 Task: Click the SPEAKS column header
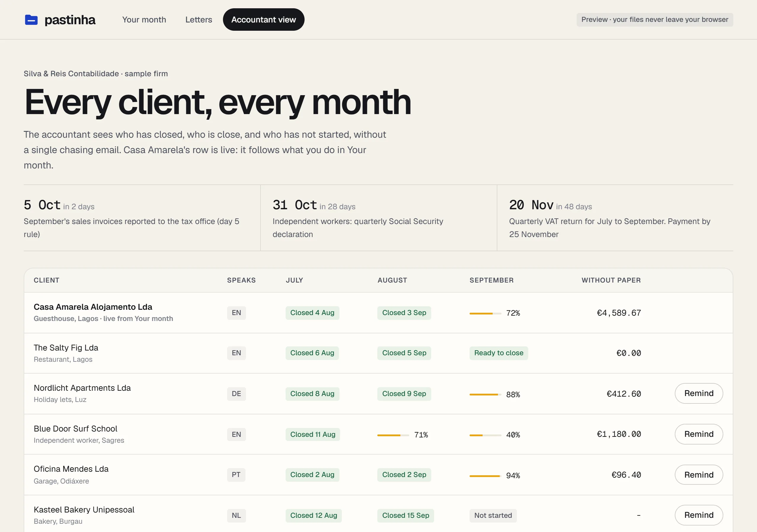coord(241,280)
